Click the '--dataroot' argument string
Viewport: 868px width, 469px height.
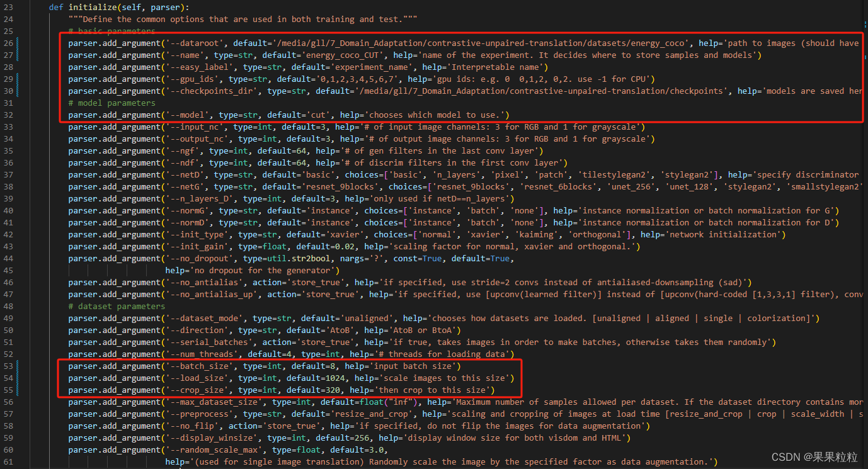coord(195,43)
